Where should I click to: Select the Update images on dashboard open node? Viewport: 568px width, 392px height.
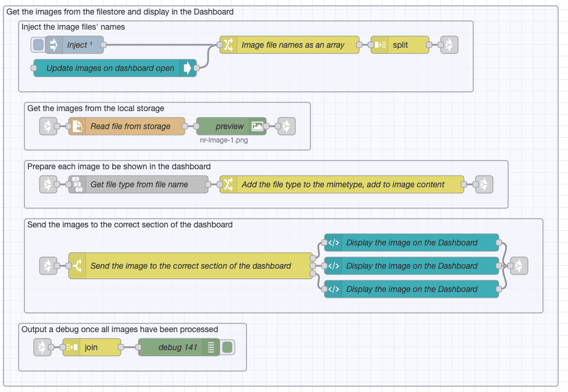(110, 68)
